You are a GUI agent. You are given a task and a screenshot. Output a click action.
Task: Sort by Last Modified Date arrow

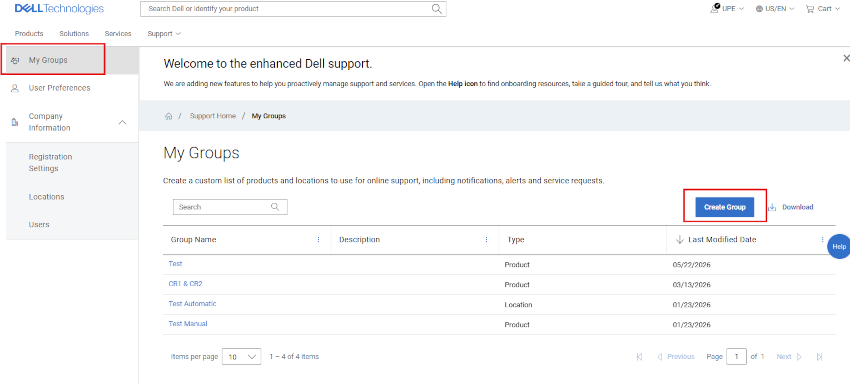(679, 240)
